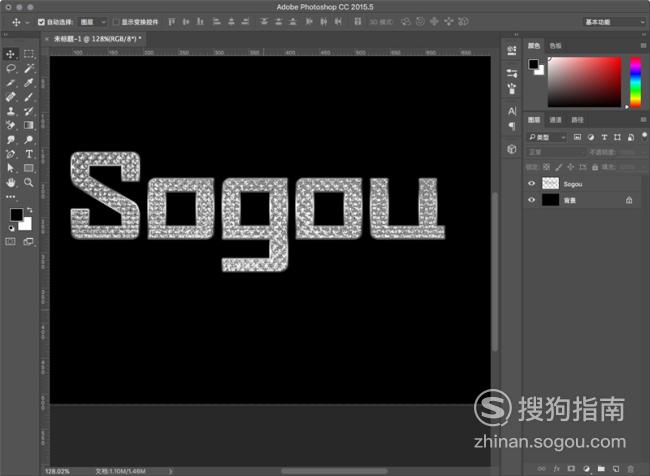
Task: Toggle adjustment layer filter
Action: click(591, 137)
